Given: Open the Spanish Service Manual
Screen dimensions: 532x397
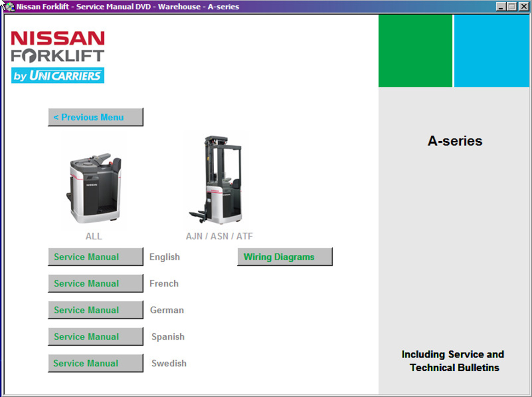Looking at the screenshot, I should click(x=95, y=337).
